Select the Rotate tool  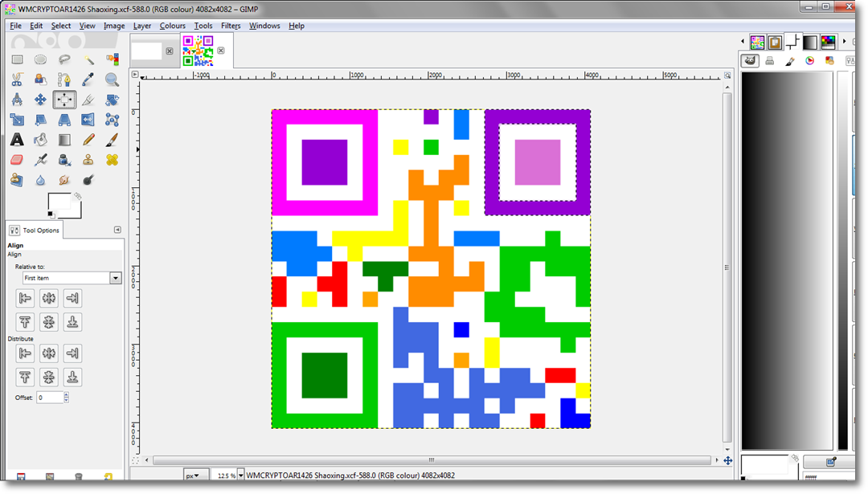click(113, 100)
